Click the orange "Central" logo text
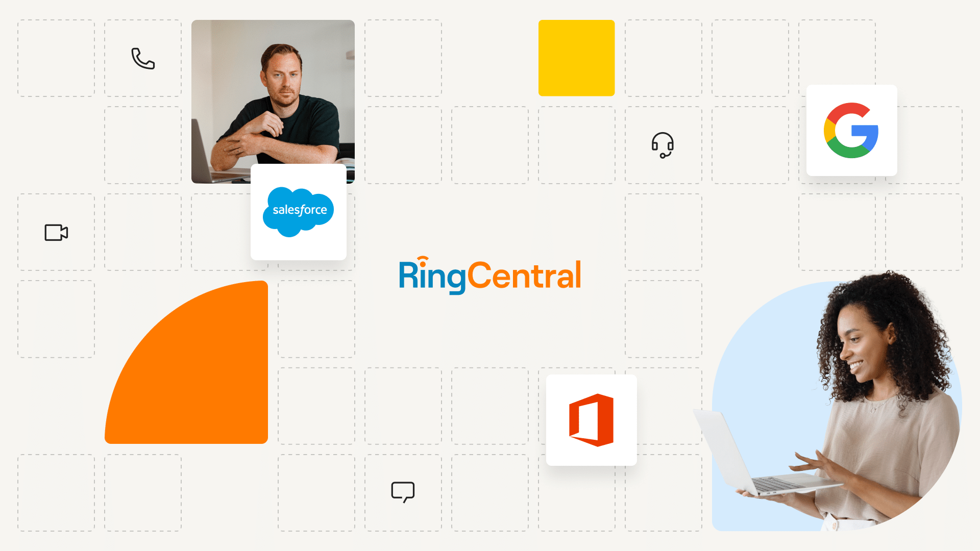 (x=525, y=275)
